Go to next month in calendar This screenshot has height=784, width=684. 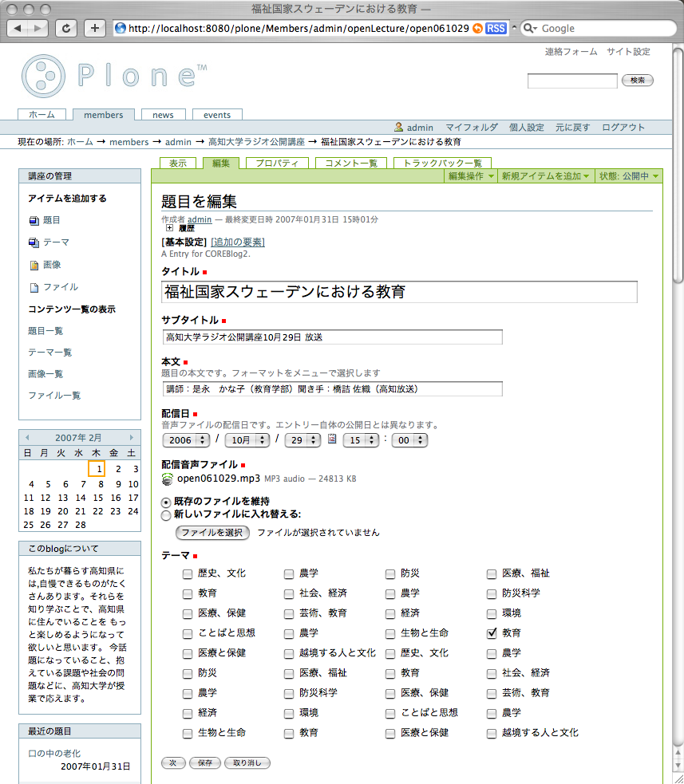coord(132,438)
